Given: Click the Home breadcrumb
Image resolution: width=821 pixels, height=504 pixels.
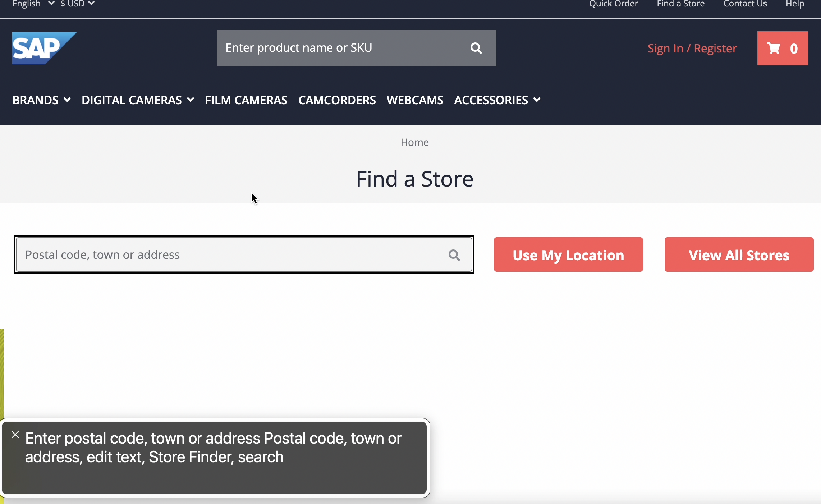Looking at the screenshot, I should tap(414, 142).
